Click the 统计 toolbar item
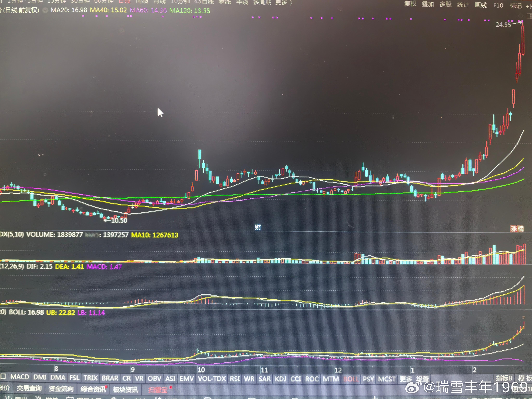The height and width of the screenshot is (399, 532). [x=463, y=5]
